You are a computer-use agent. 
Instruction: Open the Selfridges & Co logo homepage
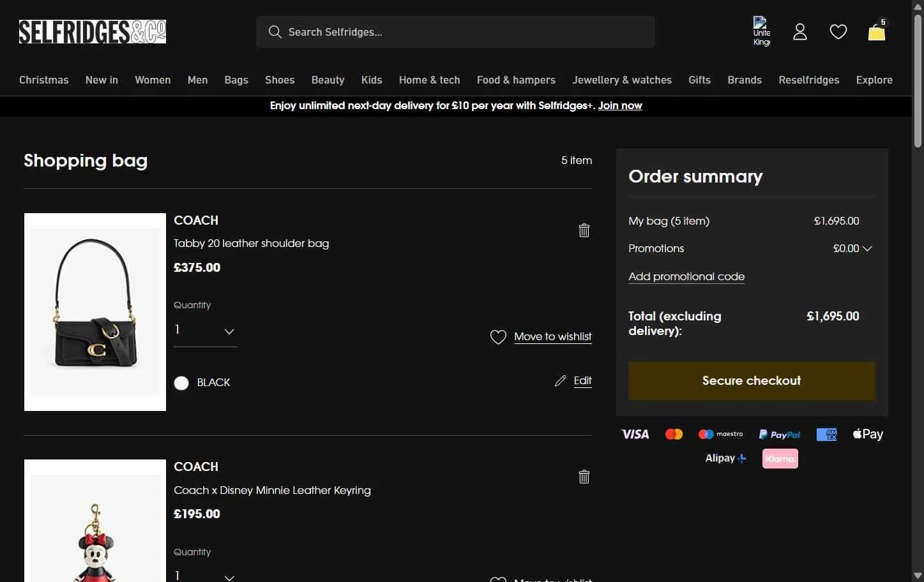pos(93,32)
